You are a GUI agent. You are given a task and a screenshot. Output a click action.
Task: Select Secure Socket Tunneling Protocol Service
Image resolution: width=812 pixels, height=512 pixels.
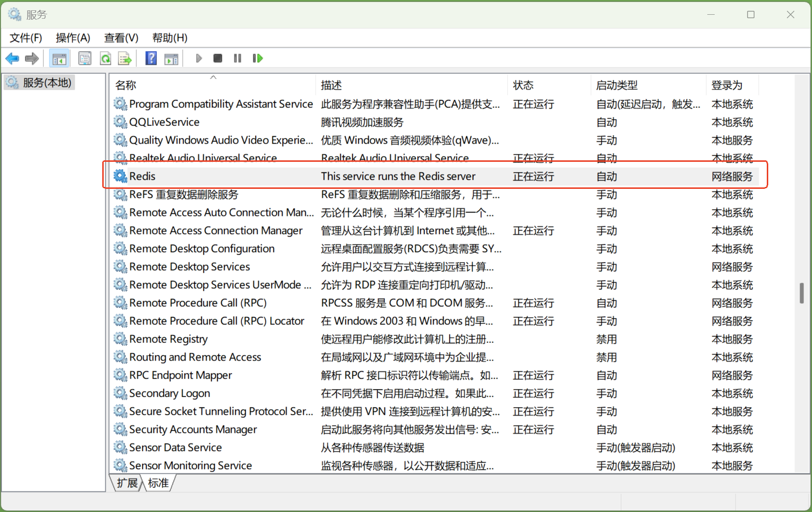221,411
